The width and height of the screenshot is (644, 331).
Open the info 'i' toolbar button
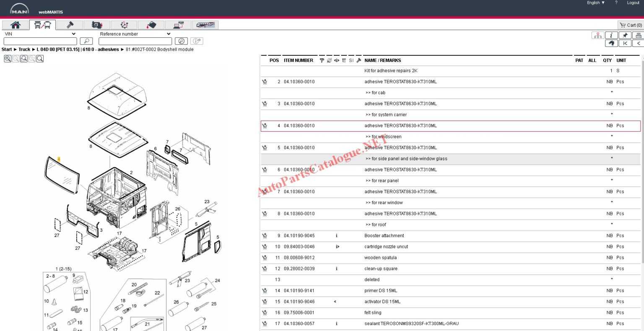click(x=611, y=35)
